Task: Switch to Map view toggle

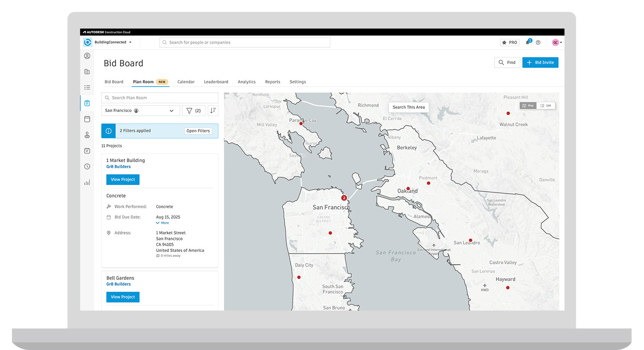Action: coord(528,105)
